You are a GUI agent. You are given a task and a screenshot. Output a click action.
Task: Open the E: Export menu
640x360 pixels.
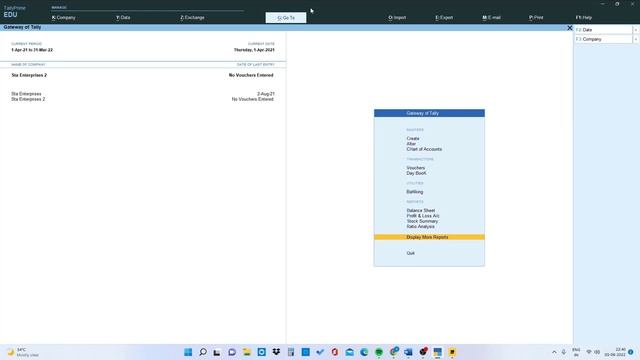(x=444, y=18)
